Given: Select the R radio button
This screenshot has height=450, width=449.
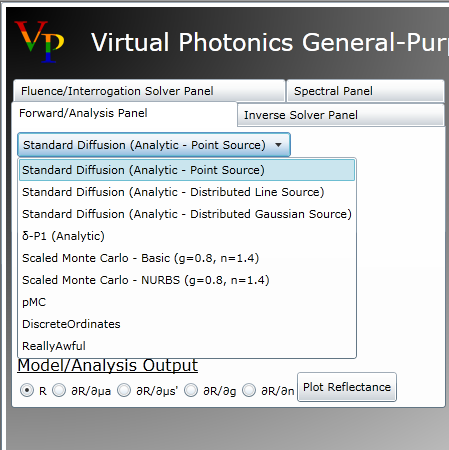Looking at the screenshot, I should coord(27,390).
